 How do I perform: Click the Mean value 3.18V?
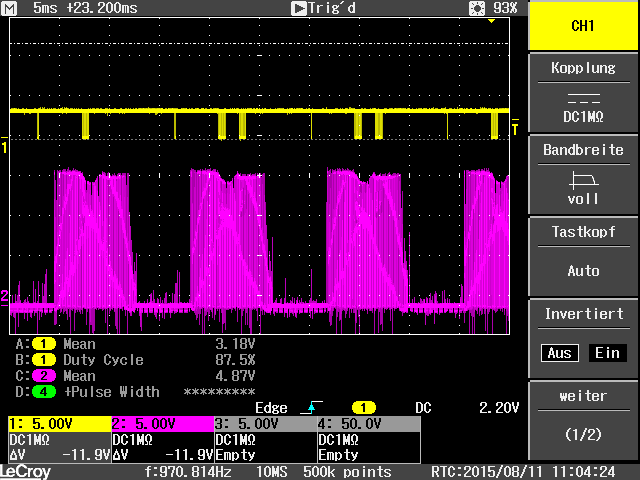pos(235,344)
